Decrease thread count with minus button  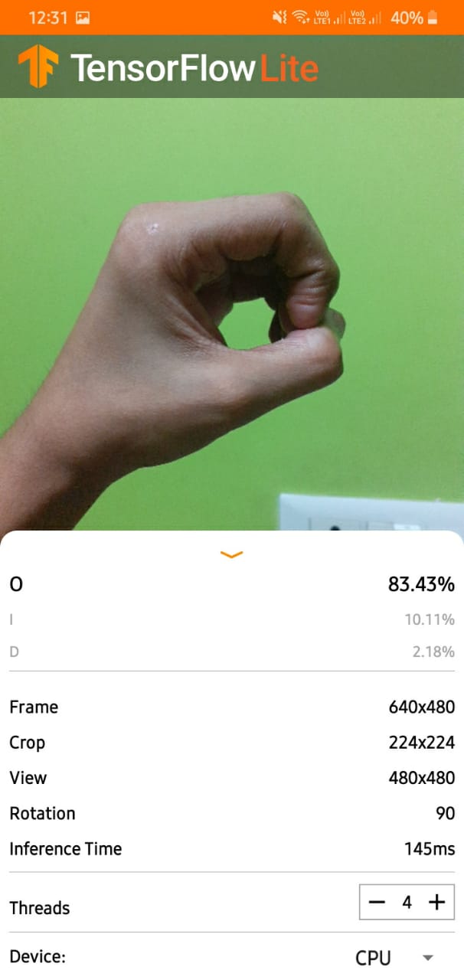click(x=377, y=902)
